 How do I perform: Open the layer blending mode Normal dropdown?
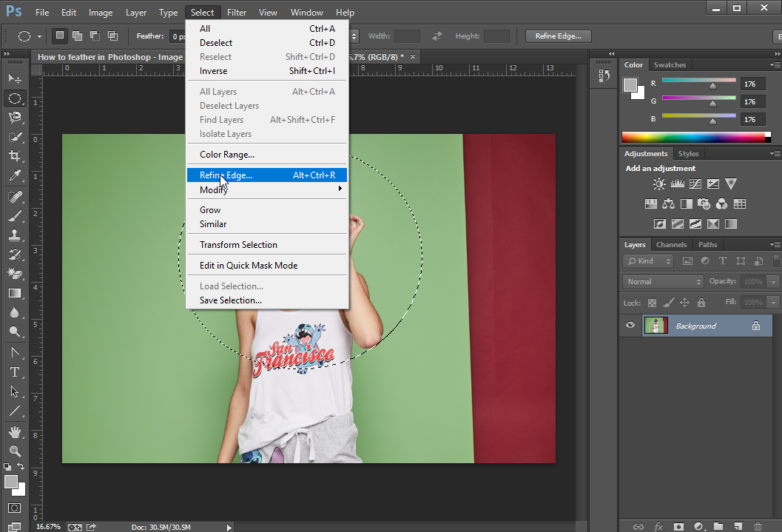(x=663, y=282)
